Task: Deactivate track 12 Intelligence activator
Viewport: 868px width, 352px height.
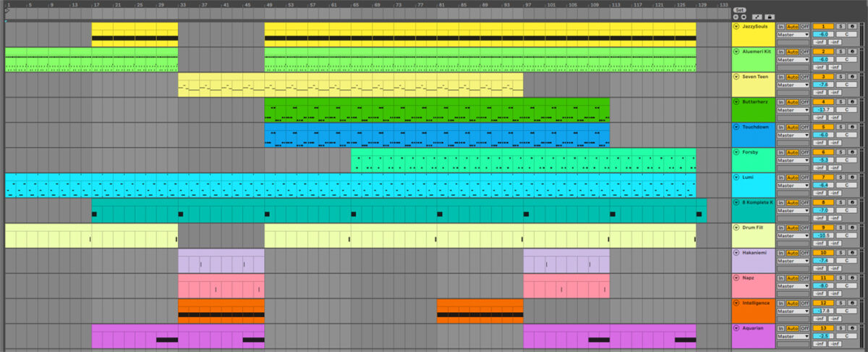Action: pyautogui.click(x=823, y=303)
